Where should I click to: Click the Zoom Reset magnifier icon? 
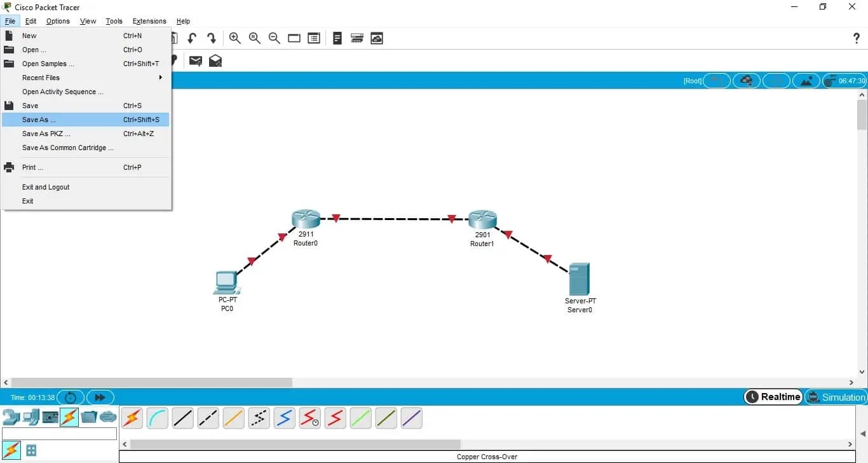255,38
